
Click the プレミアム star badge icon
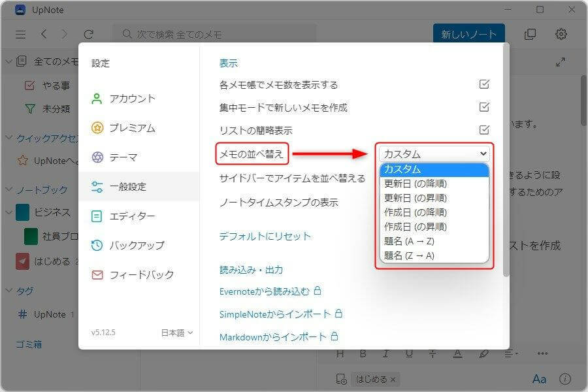pyautogui.click(x=97, y=128)
